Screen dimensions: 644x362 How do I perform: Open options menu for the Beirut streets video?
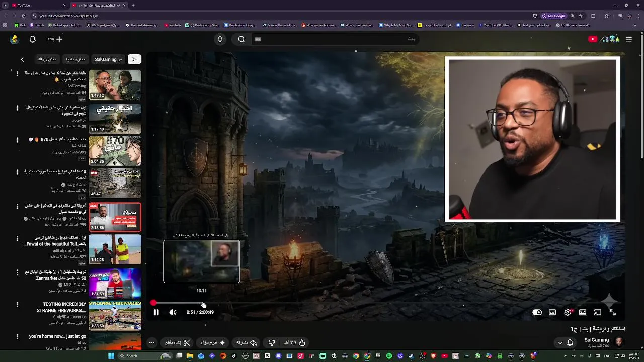(x=17, y=173)
